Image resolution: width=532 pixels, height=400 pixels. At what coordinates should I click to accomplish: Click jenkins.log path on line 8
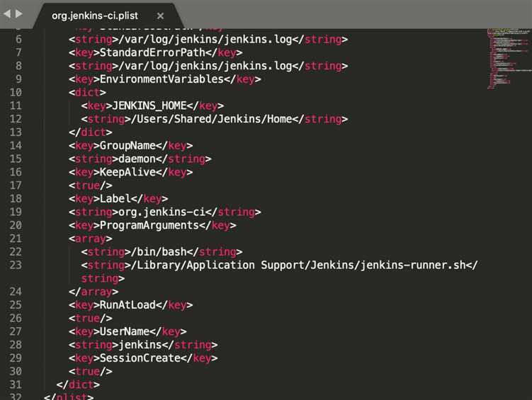pos(205,66)
